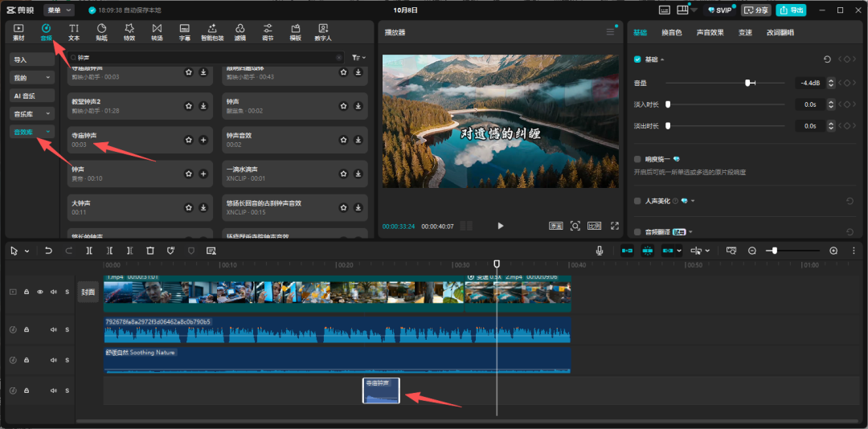This screenshot has width=868, height=429.
Task: Click the 音量 volume slider handle
Action: 748,83
